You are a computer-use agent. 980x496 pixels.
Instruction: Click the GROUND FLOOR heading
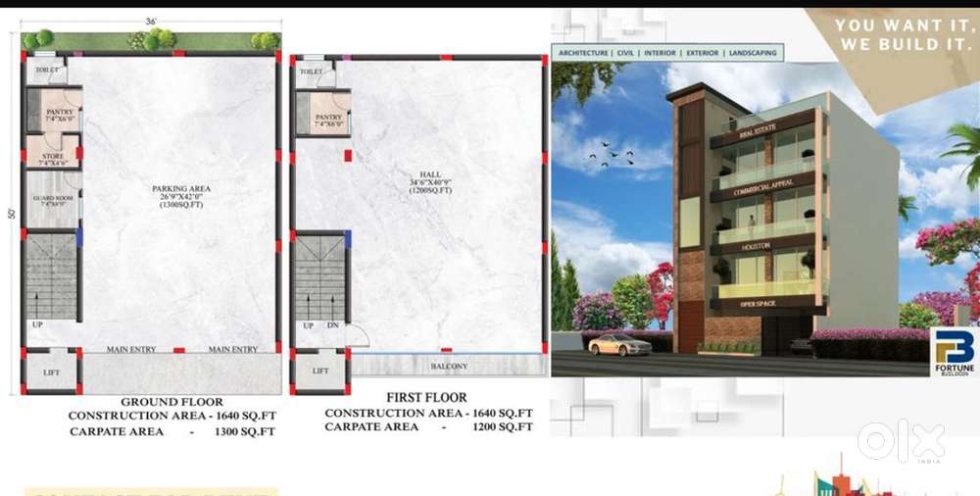171,402
